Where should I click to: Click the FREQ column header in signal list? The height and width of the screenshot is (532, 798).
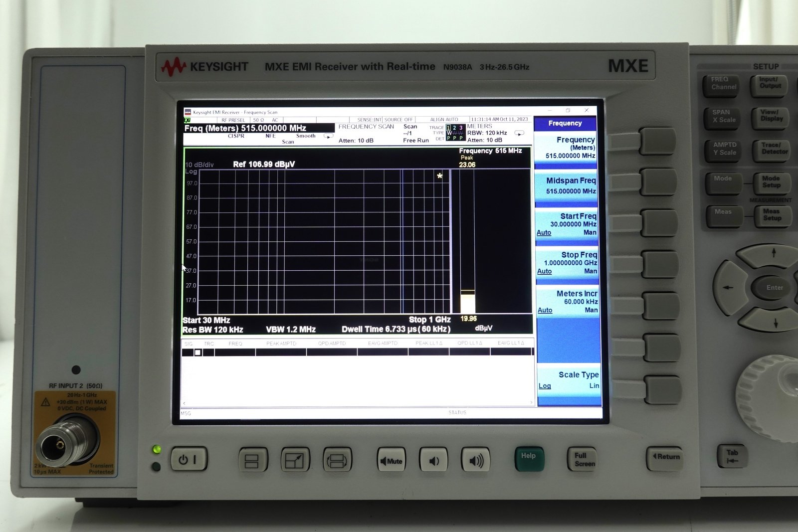click(235, 344)
